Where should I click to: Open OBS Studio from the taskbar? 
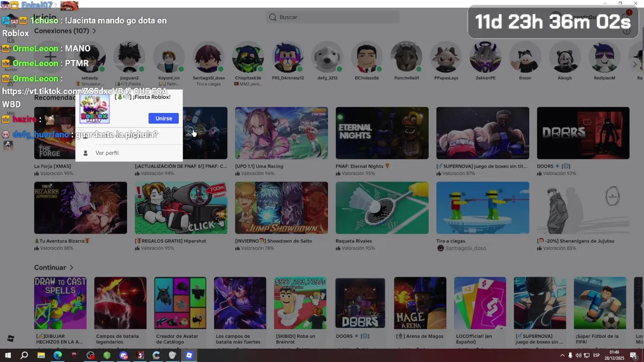pos(91,355)
